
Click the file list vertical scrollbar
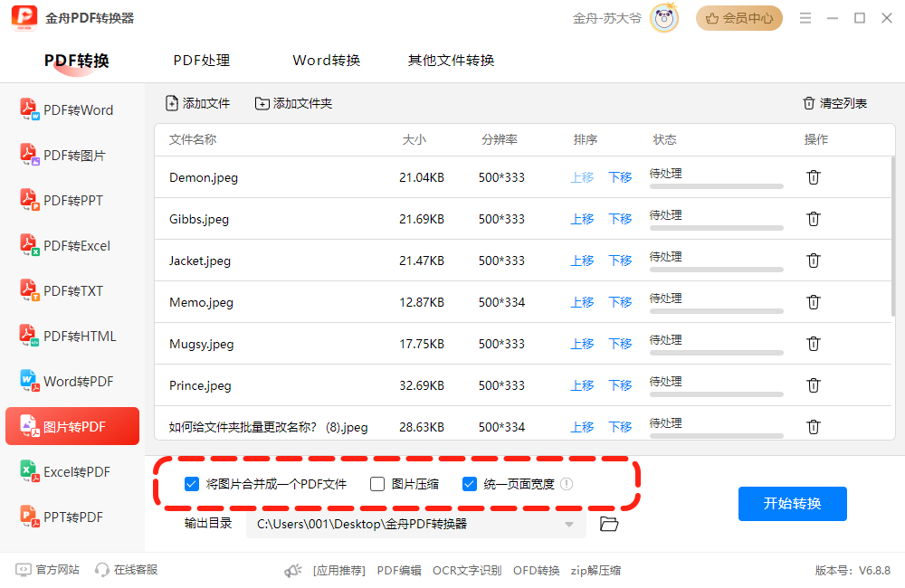pyautogui.click(x=893, y=237)
